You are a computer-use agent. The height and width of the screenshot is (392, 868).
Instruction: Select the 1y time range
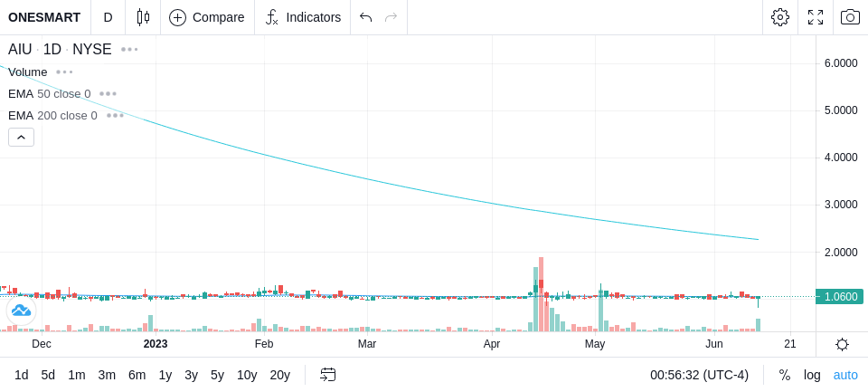(165, 375)
